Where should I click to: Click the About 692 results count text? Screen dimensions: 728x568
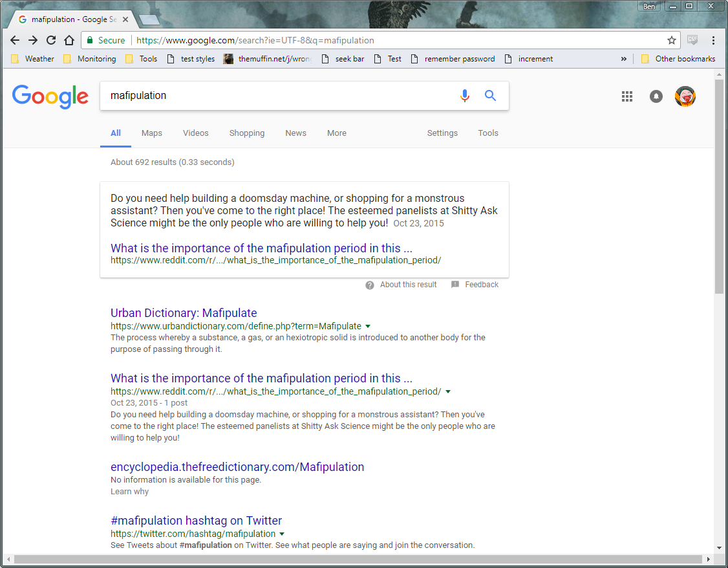coord(172,162)
